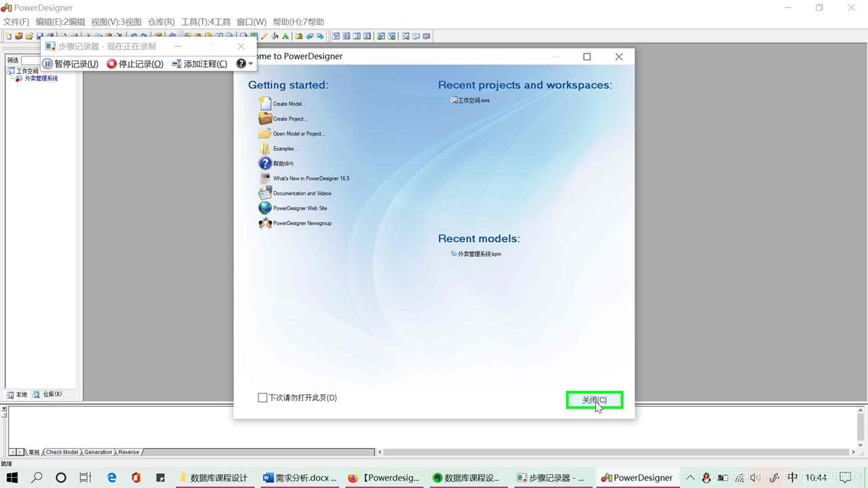Viewport: 868px width, 488px height.
Task: Open the 仓库(R) menu
Action: (161, 22)
